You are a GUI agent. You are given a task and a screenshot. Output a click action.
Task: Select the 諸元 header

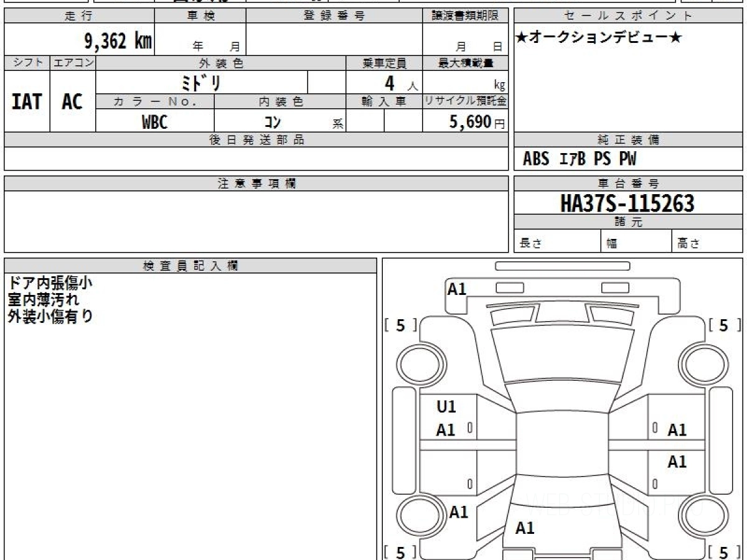point(628,222)
